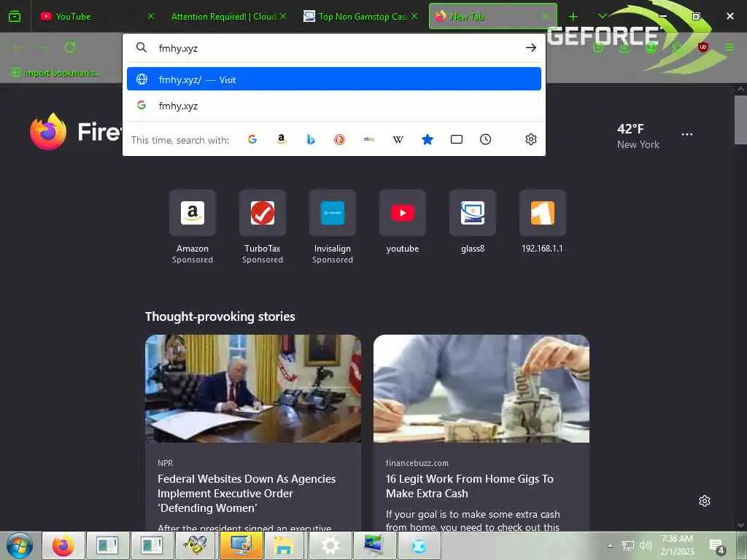Switch to Attention Required Cloudflare tab

click(x=228, y=16)
